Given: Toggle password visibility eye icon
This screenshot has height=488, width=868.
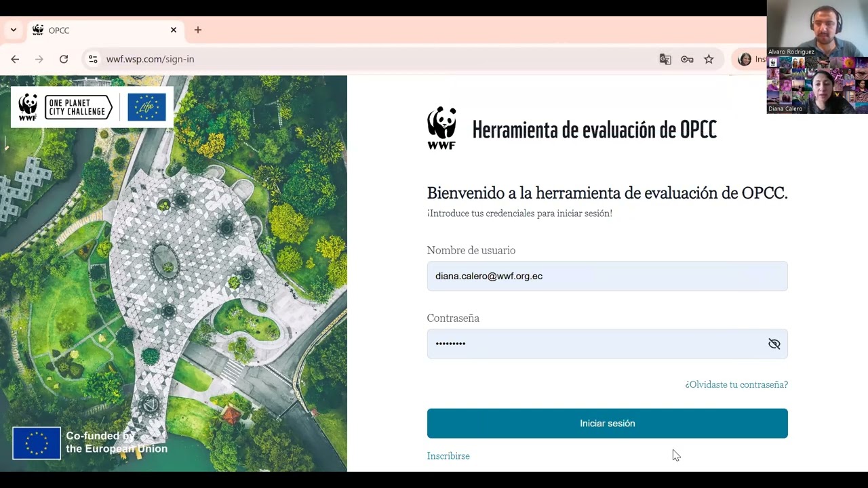Looking at the screenshot, I should tap(774, 344).
